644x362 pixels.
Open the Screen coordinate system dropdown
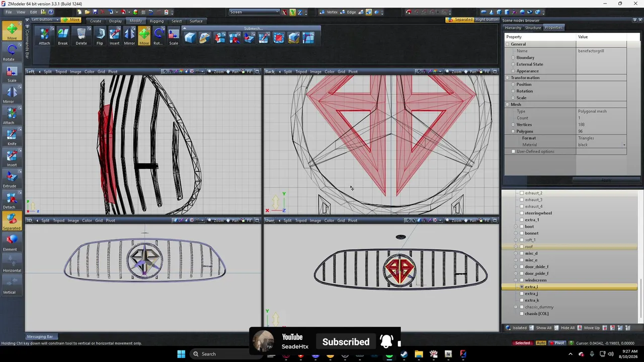pyautogui.click(x=254, y=12)
